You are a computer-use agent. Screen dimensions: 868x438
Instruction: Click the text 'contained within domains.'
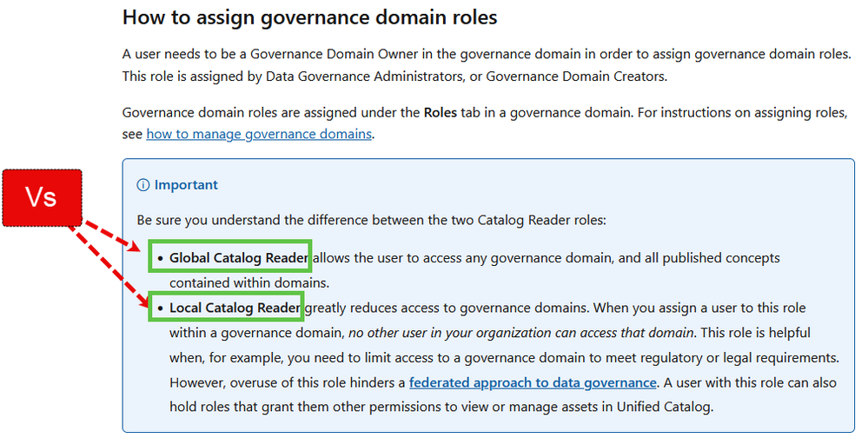click(249, 283)
